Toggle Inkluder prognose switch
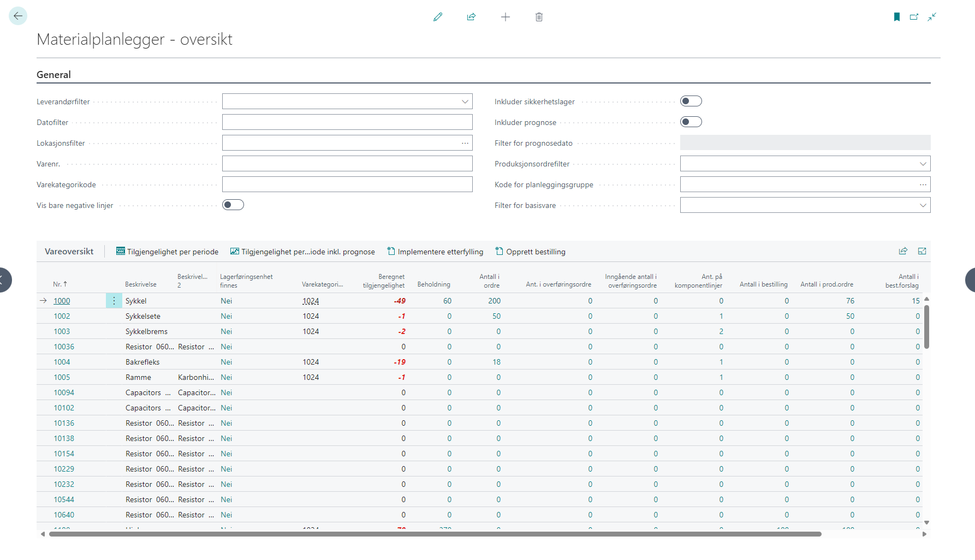 [691, 122]
